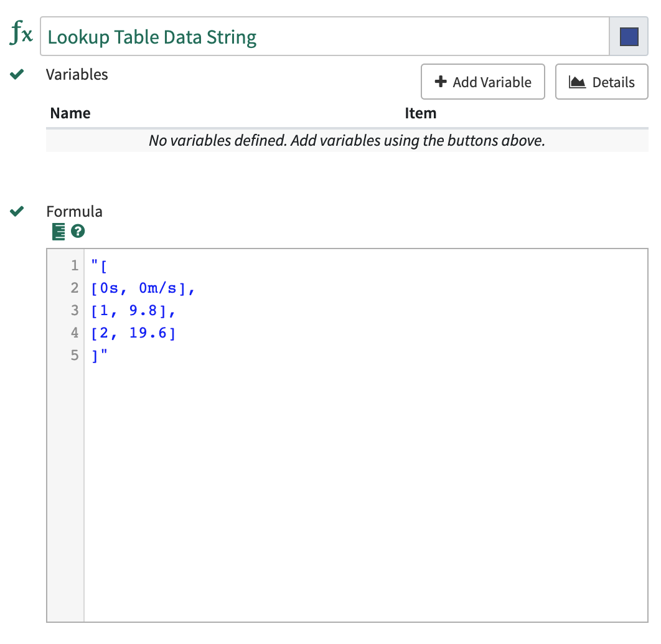661x644 pixels.
Task: Click the Item column header
Action: [421, 113]
